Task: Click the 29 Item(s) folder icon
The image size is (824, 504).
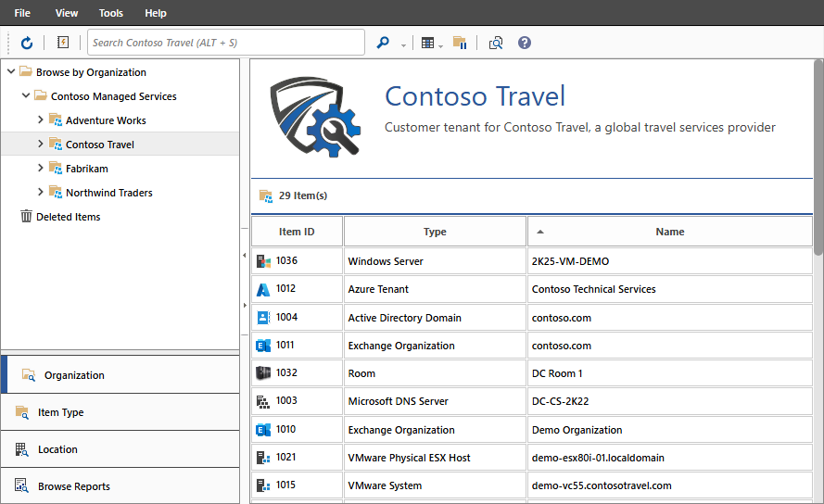Action: (x=266, y=196)
